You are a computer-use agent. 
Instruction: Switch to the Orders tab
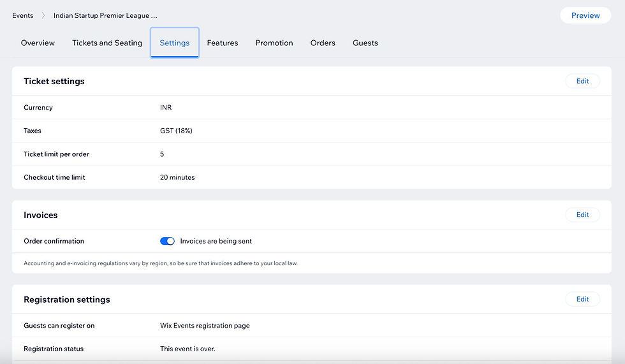pos(323,43)
